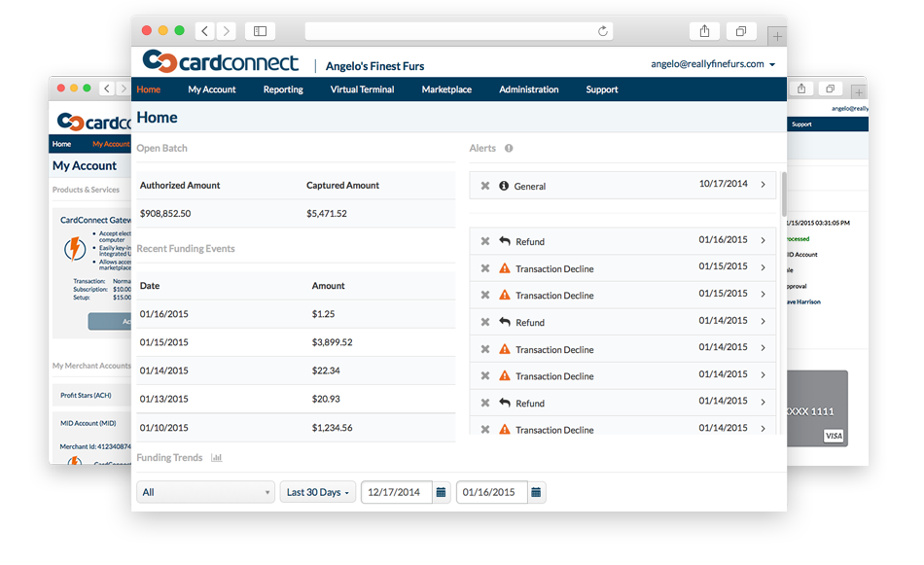
Task: Open the Last 30 Days range dropdown
Action: coord(318,492)
